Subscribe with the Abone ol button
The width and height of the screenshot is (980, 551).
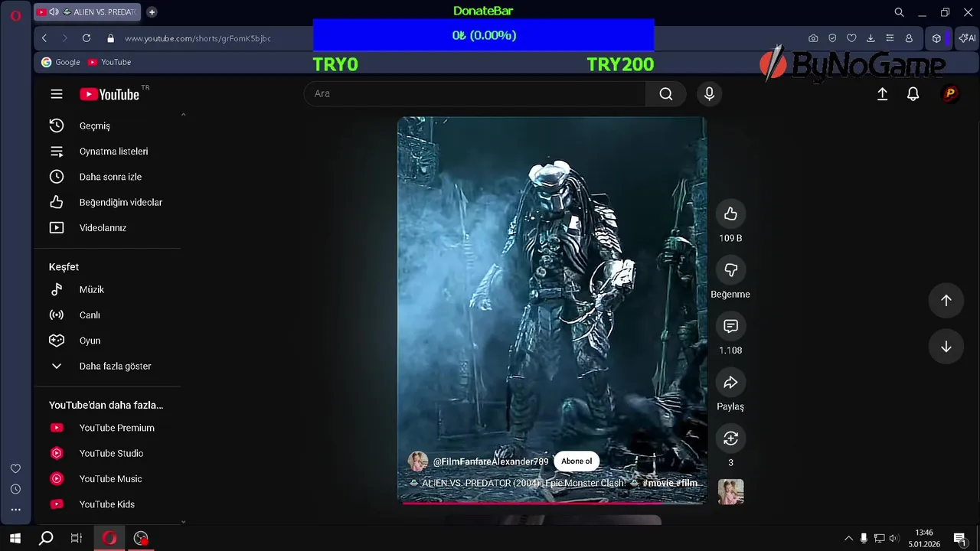pyautogui.click(x=576, y=461)
